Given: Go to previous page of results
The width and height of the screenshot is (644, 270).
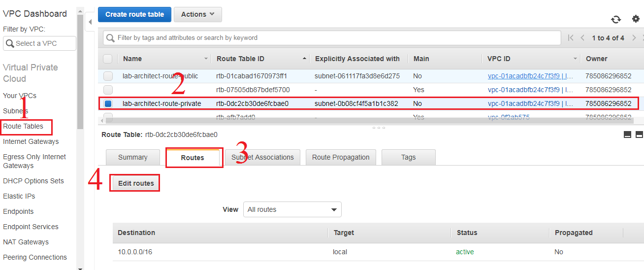Looking at the screenshot, I should (582, 38).
